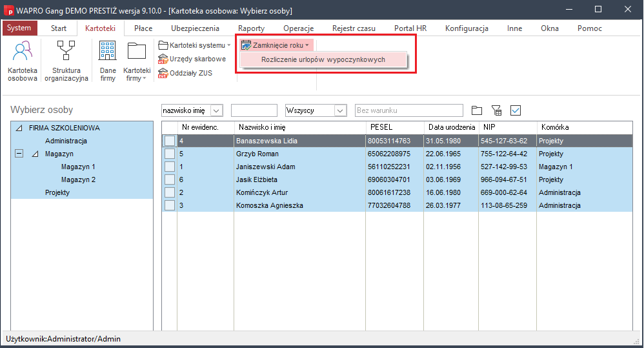Click the select-all checkmark icon
The height and width of the screenshot is (348, 644).
[x=515, y=110]
